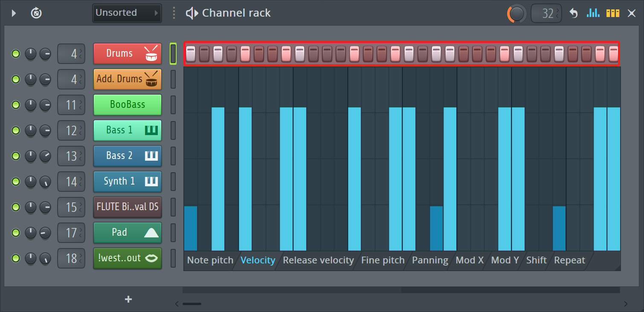Click the Synth 1 channel volume knob
Screen dimensions: 644x312
[x=45, y=182]
